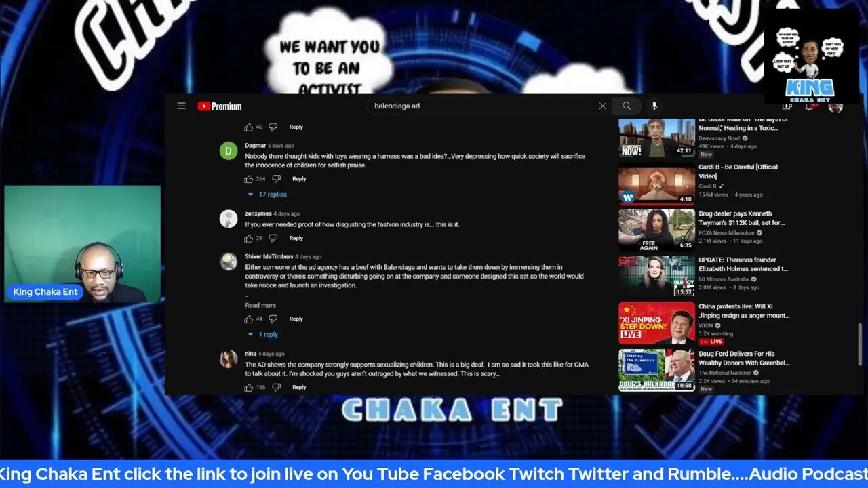This screenshot has width=868, height=488.
Task: Open Dagmar's green D avatar
Action: [x=229, y=150]
